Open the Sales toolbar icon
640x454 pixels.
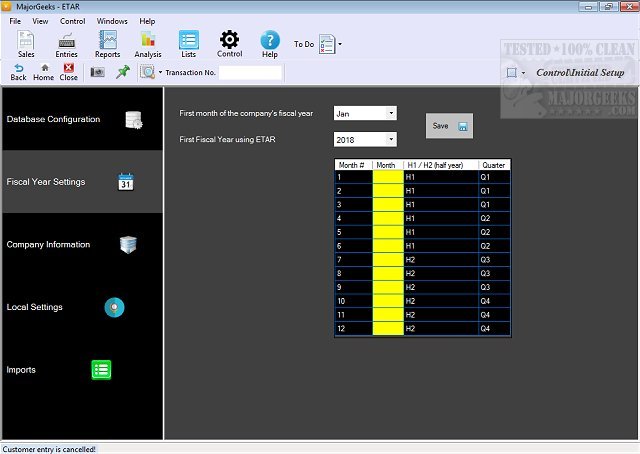[26, 44]
